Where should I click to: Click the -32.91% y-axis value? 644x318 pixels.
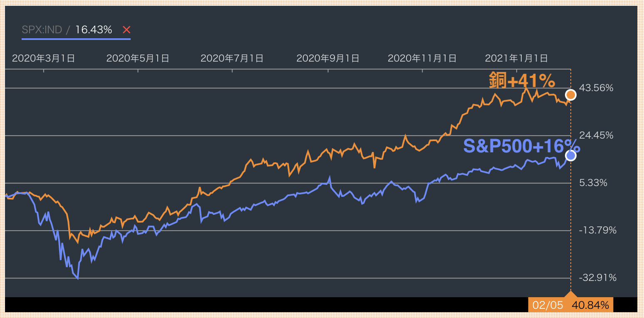[x=597, y=278]
